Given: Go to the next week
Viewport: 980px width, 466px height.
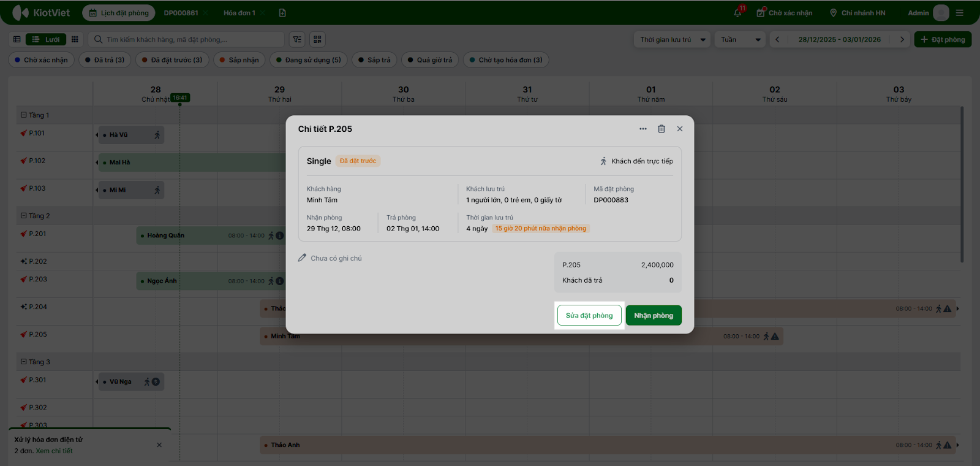Looking at the screenshot, I should click(902, 39).
